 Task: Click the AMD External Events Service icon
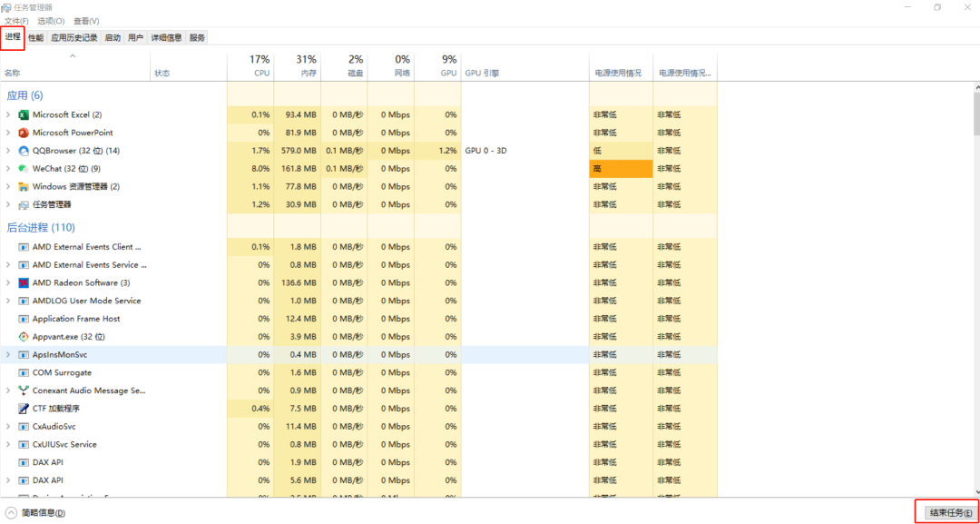tap(24, 265)
